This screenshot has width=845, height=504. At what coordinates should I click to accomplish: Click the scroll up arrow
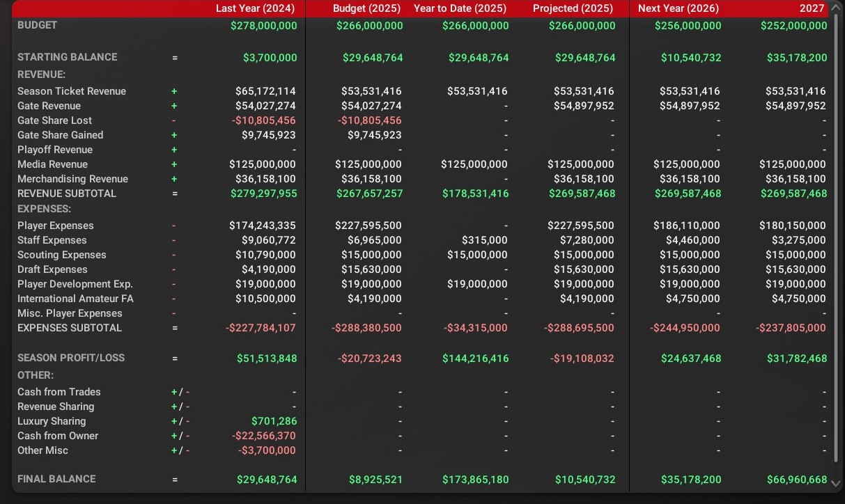point(836,9)
